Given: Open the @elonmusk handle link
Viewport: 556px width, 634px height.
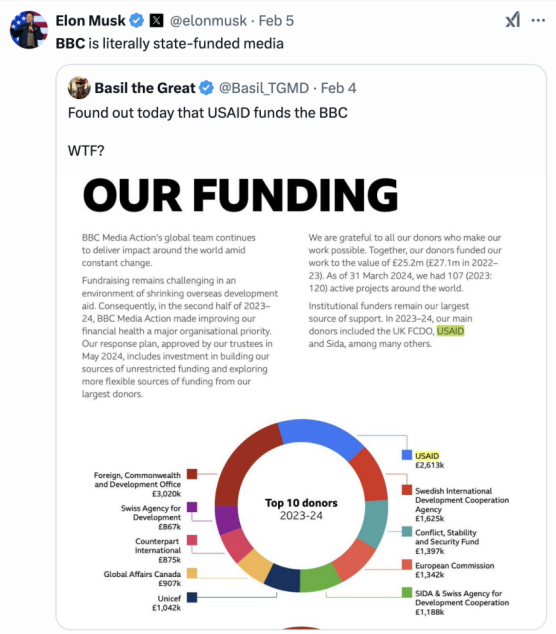Looking at the screenshot, I should (x=208, y=21).
